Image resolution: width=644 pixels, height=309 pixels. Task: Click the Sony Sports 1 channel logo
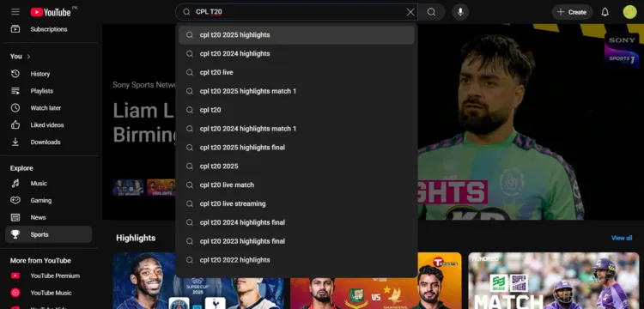click(x=622, y=50)
